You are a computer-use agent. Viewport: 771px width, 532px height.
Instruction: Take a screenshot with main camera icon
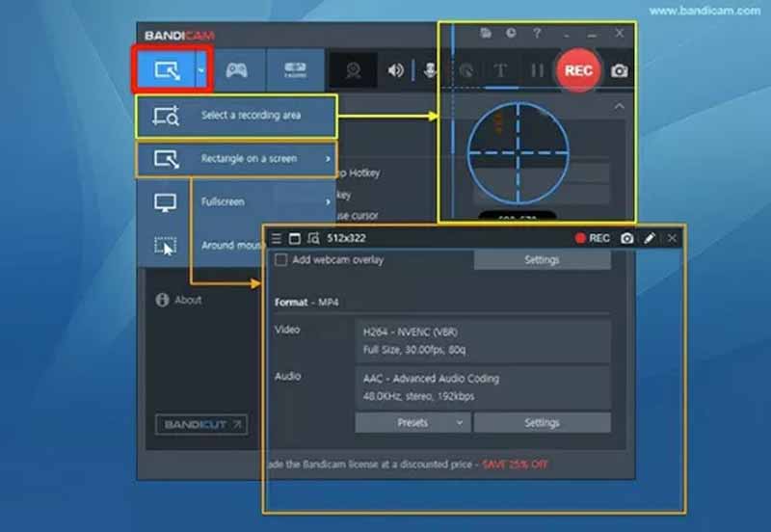(x=620, y=70)
